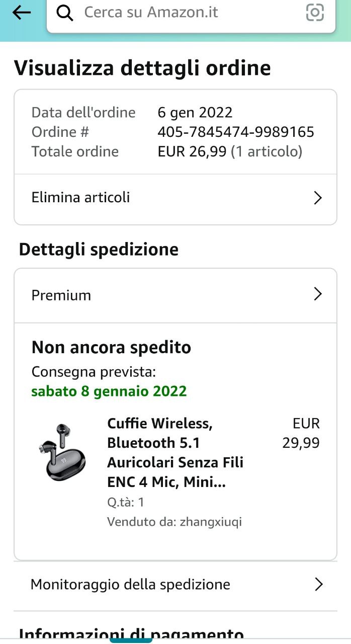Select the order number 405-7845474-9989165
This screenshot has width=351, height=644.
(235, 132)
